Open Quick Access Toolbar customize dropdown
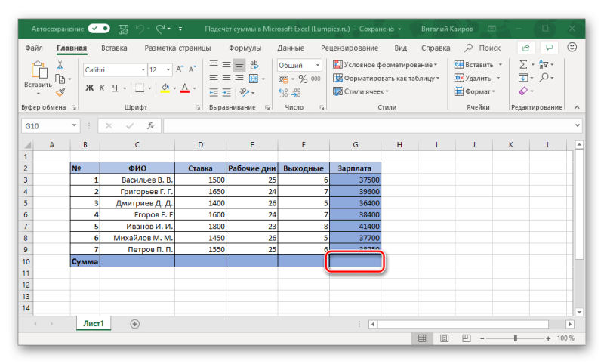Image resolution: width=604 pixels, height=364 pixels. coord(180,29)
